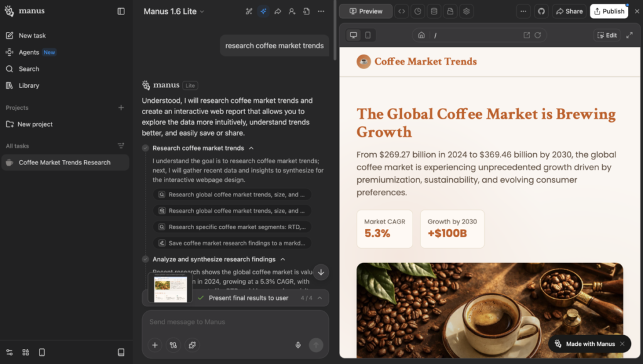This screenshot has height=364, width=643.
Task: Click the puzzle piece integrations icon
Action: pos(193,345)
